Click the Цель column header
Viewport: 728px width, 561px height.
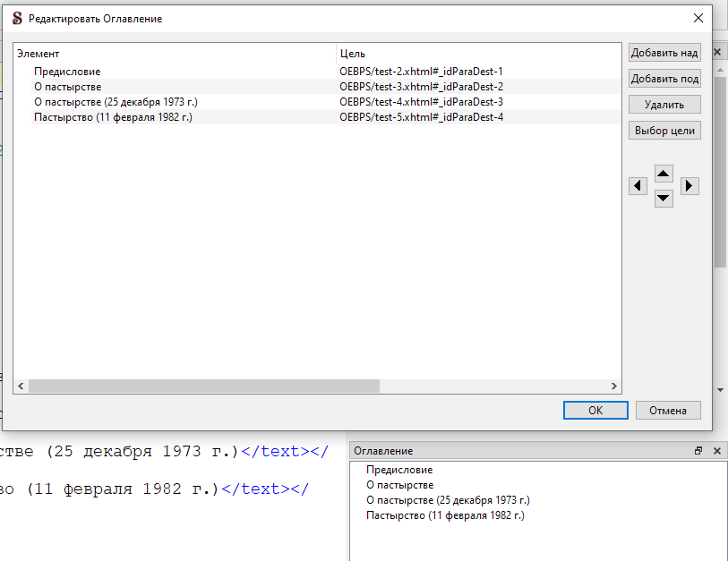(478, 54)
